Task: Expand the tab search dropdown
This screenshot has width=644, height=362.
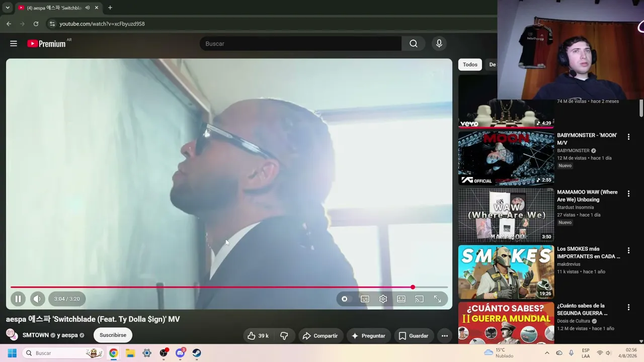Action: point(8,8)
